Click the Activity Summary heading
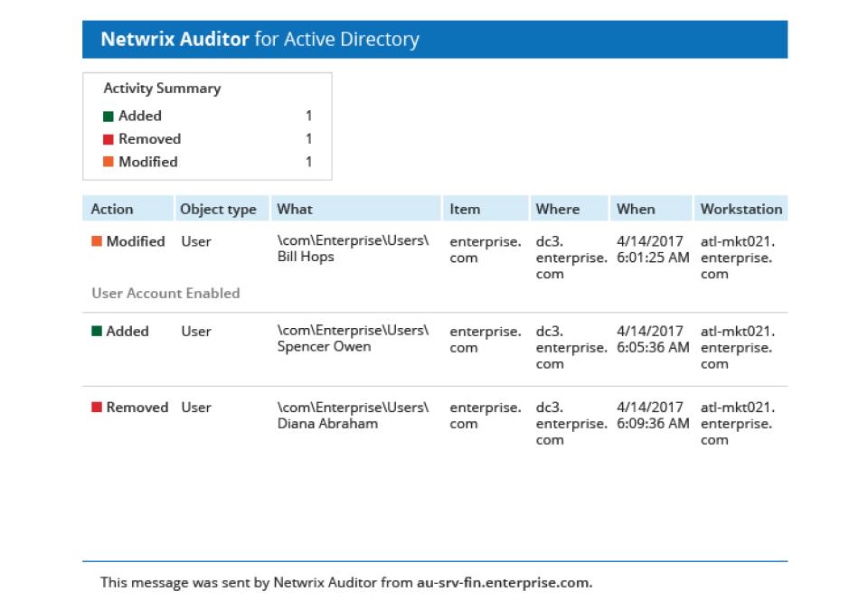Screen dimensions: 868x610 (x=162, y=89)
